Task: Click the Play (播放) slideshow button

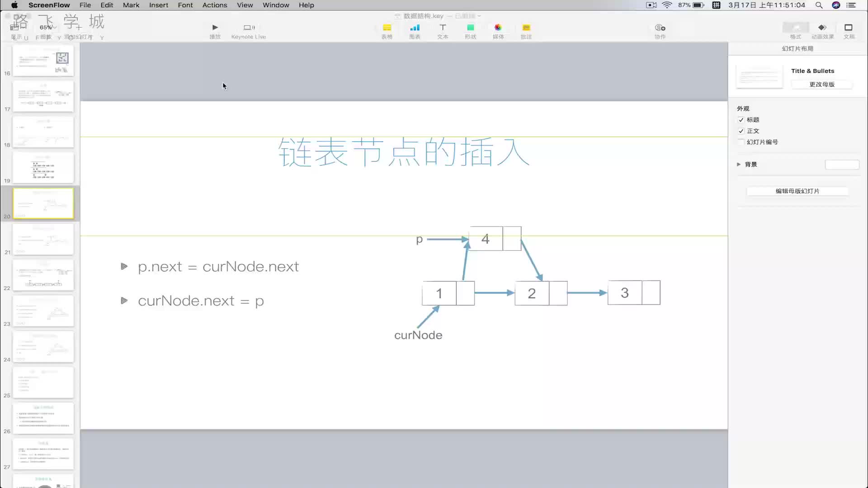Action: (215, 31)
